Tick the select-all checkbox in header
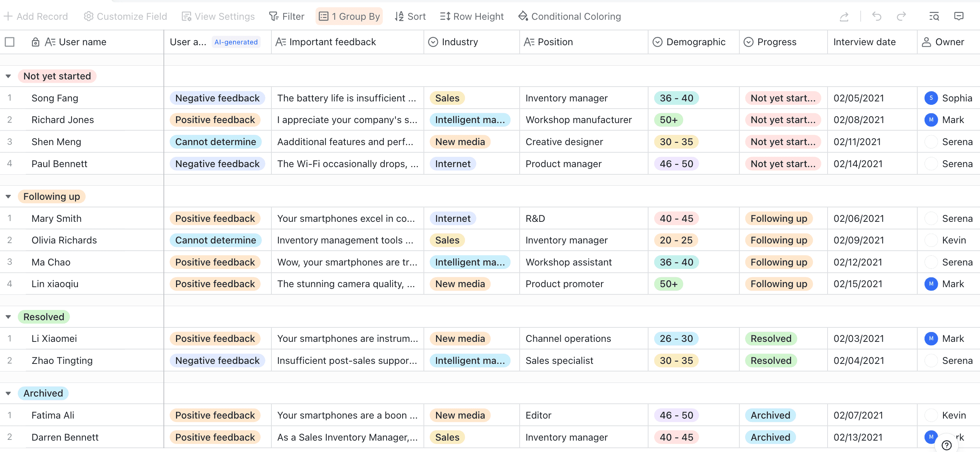Viewport: 980px width, 452px height. pos(10,42)
